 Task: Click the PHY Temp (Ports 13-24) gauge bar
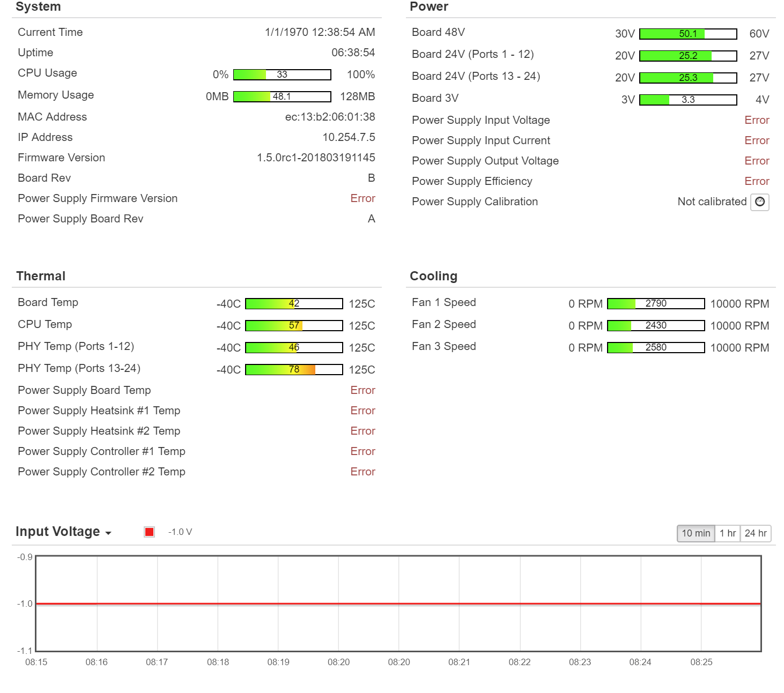pyautogui.click(x=294, y=370)
